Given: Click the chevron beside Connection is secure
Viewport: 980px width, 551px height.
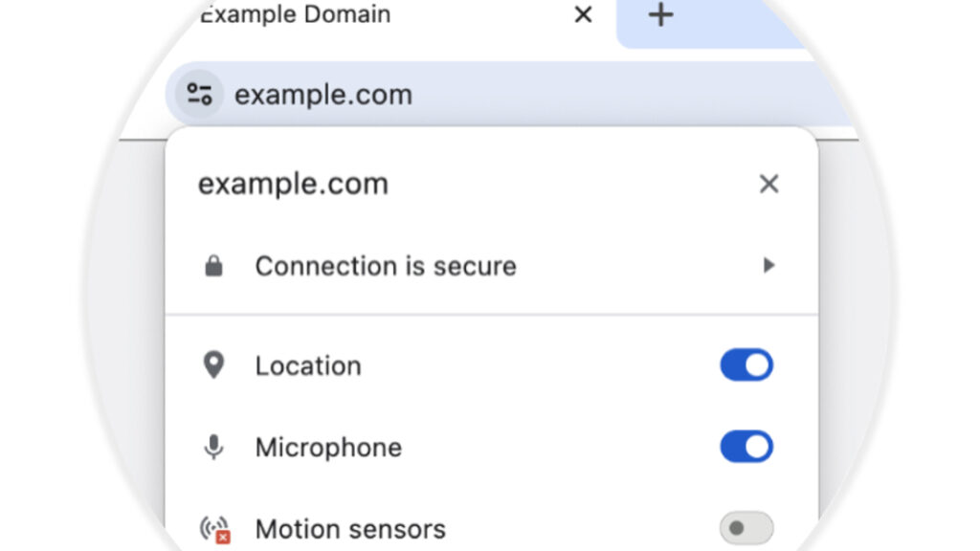Looking at the screenshot, I should click(768, 265).
